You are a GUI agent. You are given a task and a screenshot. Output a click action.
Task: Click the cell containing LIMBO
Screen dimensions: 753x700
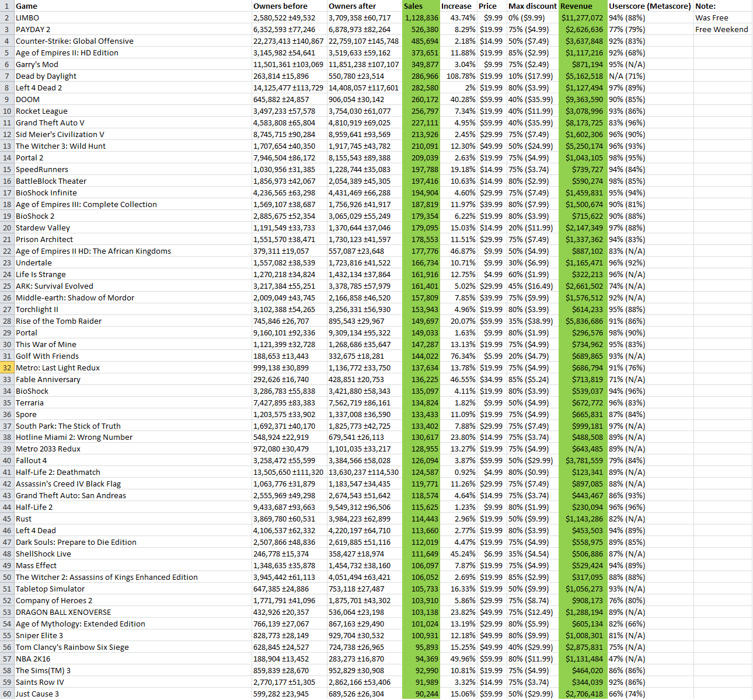(29, 17)
